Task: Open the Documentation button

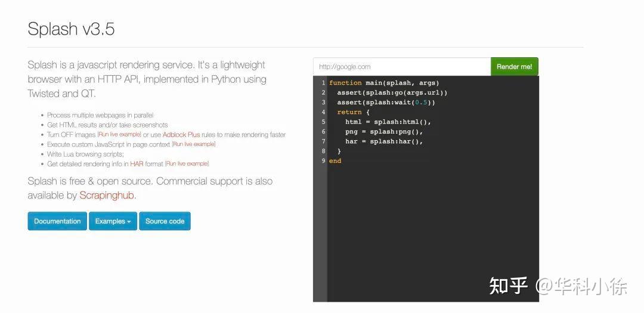Action: (57, 221)
